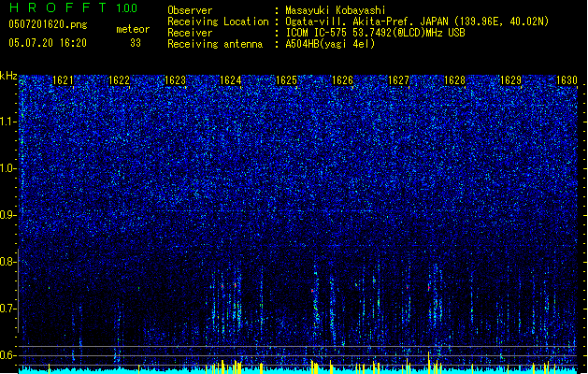Screen dimensions: 588x374
Task: Click the 'Observer' field label
Action: point(190,10)
